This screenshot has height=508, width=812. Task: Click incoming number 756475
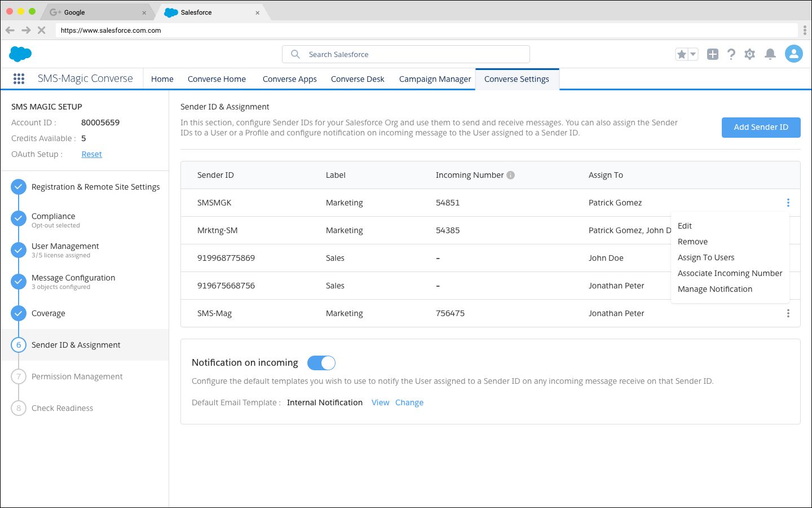coord(450,313)
